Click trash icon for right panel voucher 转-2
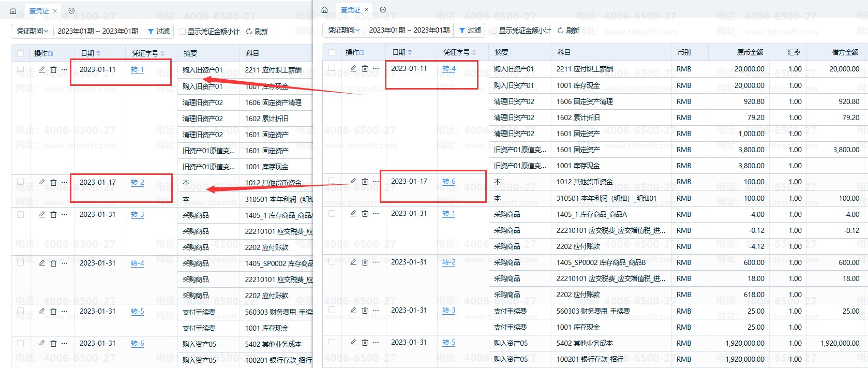The height and width of the screenshot is (368, 868). pos(365,262)
